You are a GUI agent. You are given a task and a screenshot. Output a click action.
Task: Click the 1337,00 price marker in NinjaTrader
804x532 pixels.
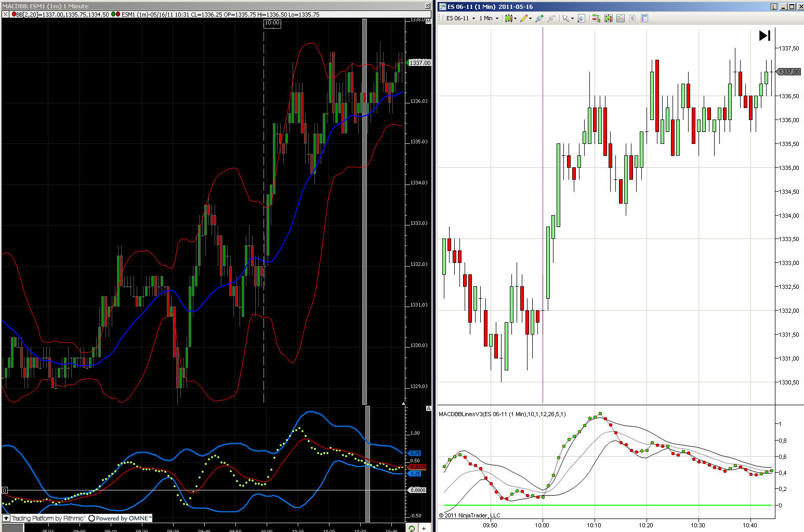[x=789, y=72]
